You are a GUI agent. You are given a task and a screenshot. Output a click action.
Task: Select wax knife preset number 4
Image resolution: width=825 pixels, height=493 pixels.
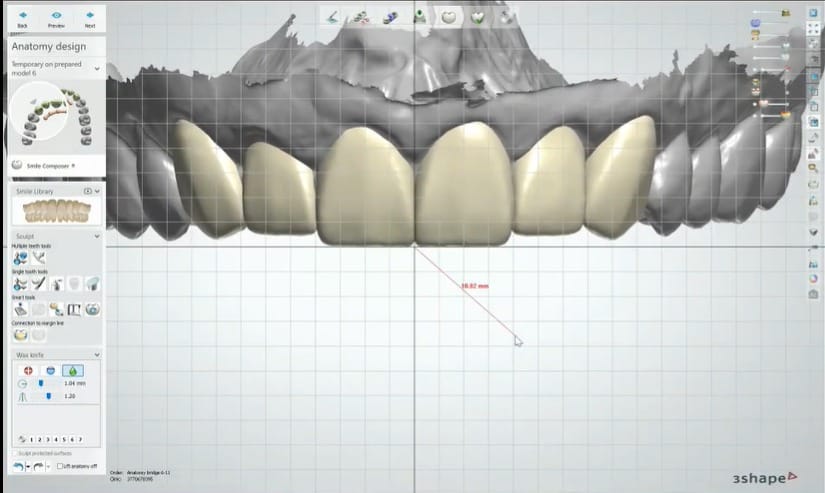[x=55, y=439]
